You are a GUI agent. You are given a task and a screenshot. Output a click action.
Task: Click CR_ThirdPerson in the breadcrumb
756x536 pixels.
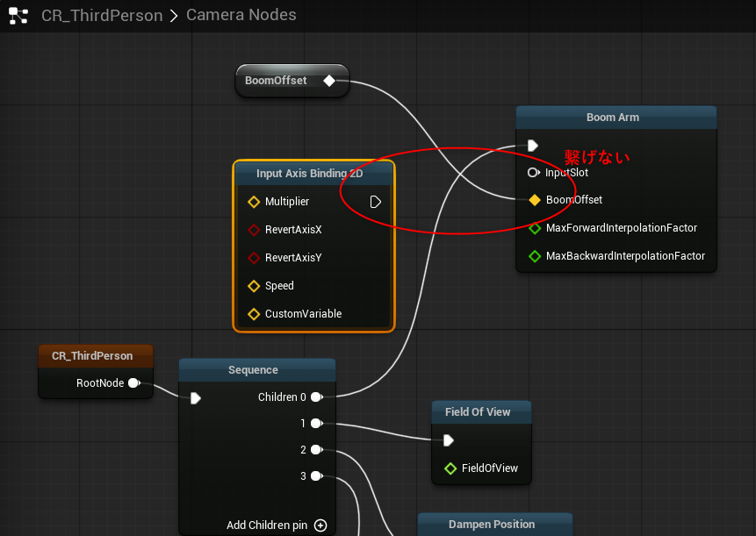(102, 16)
